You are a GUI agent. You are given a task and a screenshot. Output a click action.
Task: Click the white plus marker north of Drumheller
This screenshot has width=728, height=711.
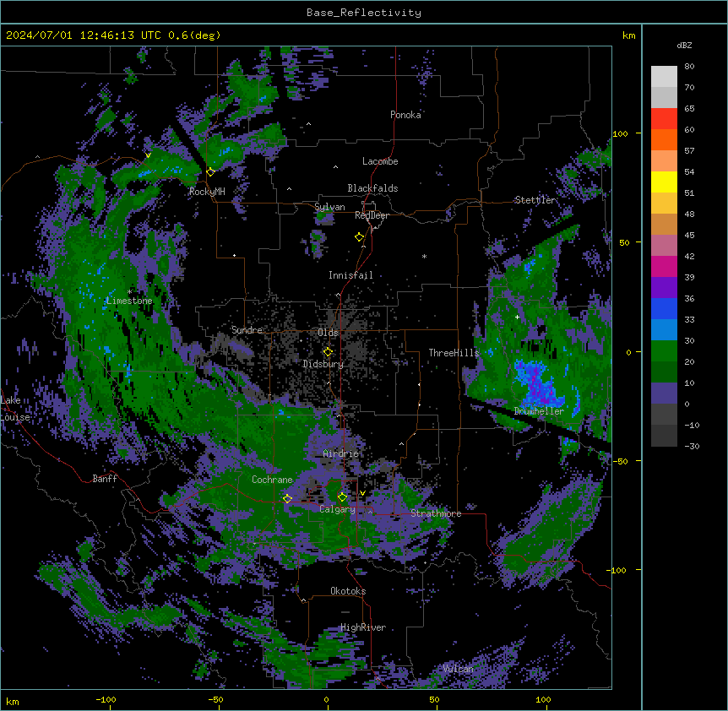pyautogui.click(x=517, y=317)
